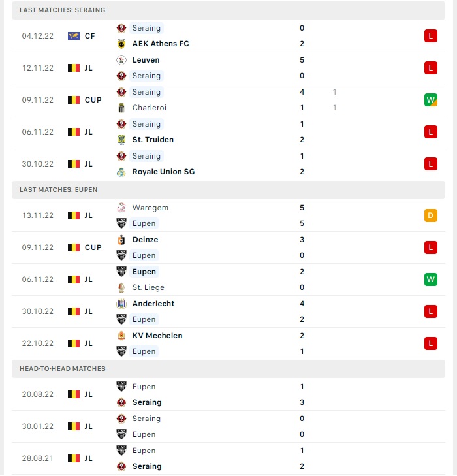Click the win badge for Seraing vs Charleroi
Image resolution: width=457 pixels, height=476 pixels.
[431, 100]
